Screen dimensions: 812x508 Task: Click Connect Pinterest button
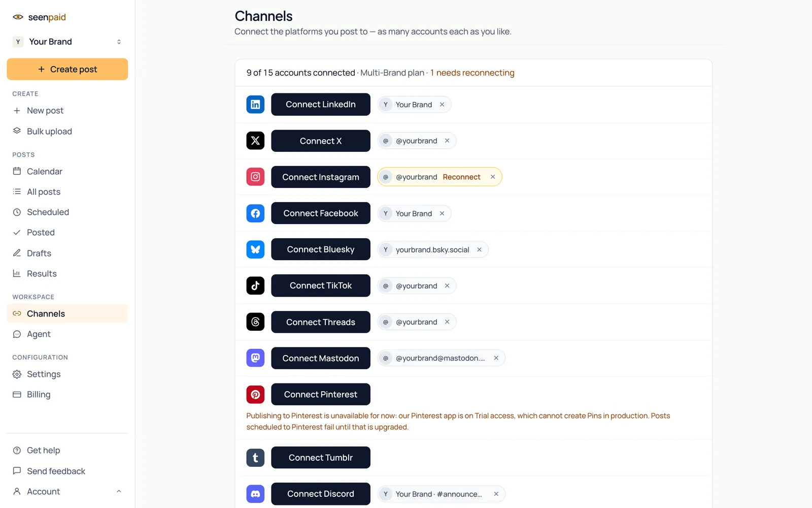321,394
